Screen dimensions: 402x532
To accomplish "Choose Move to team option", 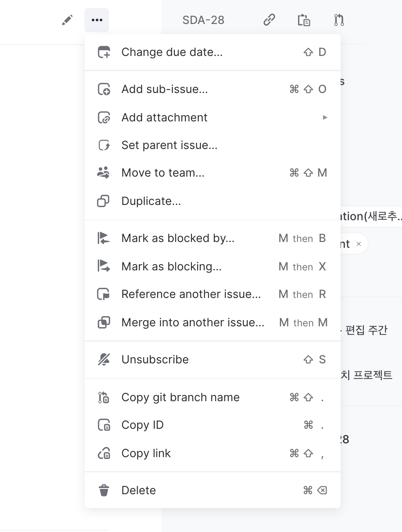I will coord(163,173).
